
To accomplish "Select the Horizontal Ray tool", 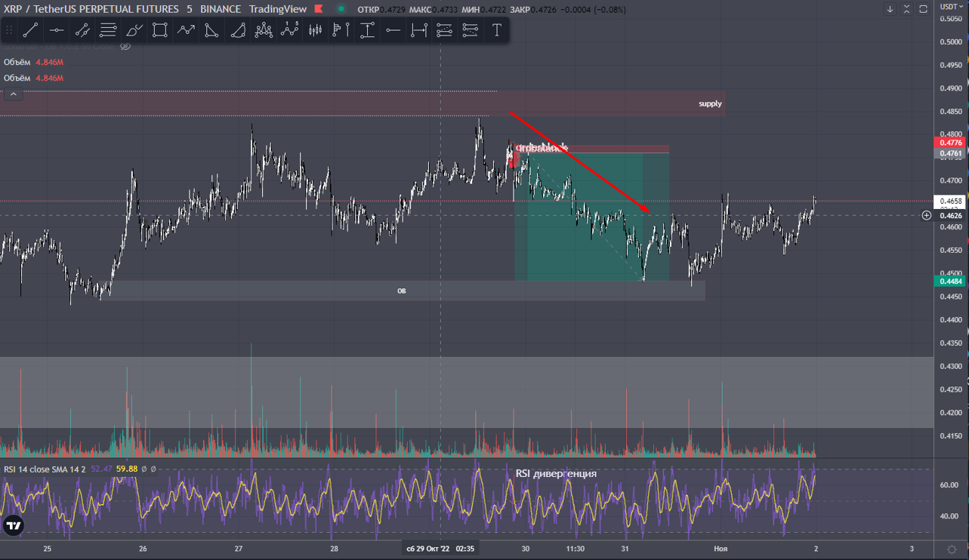I will (x=393, y=30).
